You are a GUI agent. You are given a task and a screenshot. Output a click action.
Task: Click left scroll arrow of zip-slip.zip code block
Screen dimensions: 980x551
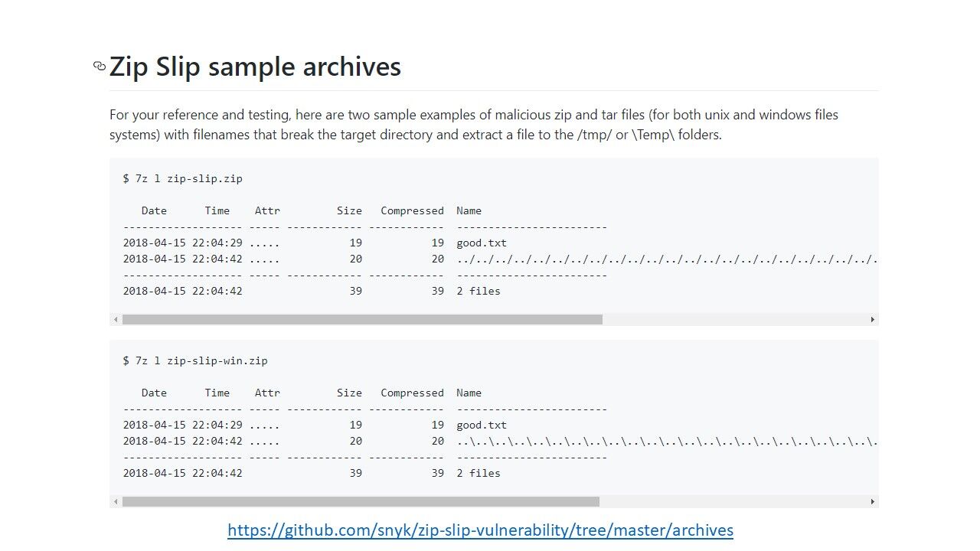116,319
